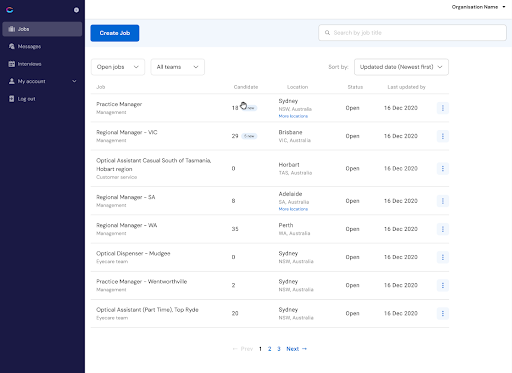Go to page 2 of jobs
Screen dimensions: 512x373
(x=269, y=349)
